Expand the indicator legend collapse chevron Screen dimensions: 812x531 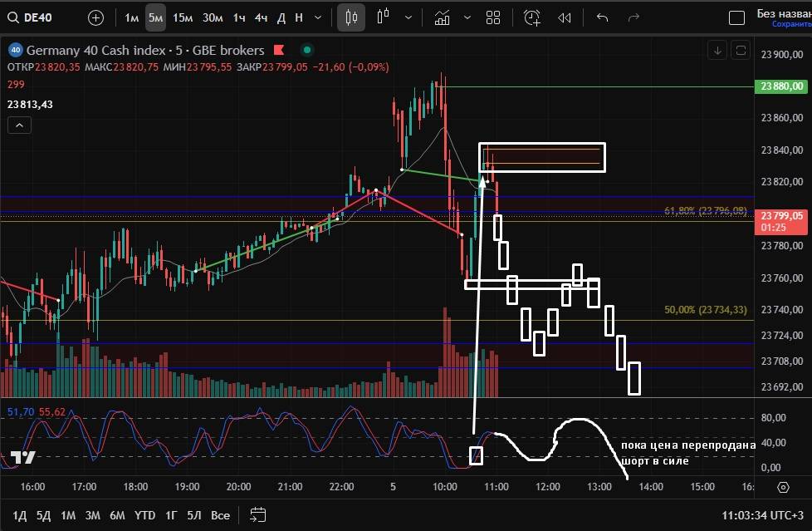point(20,125)
